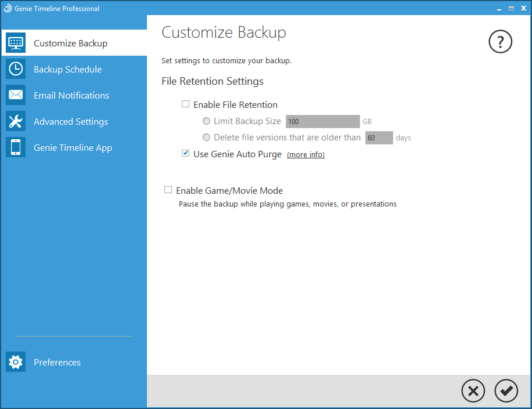Screen dimensions: 532x409
Task: Cancel changes with the X circle button
Action: tap(473, 391)
